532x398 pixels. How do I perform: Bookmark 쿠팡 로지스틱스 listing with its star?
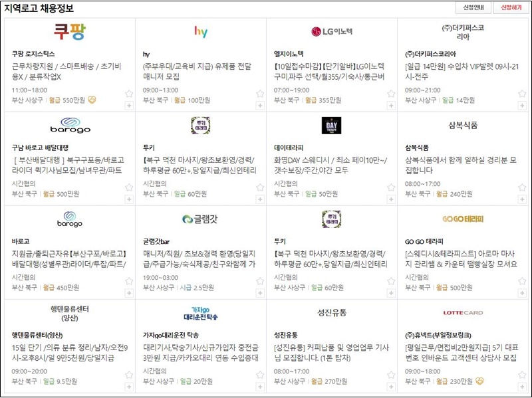pos(129,94)
